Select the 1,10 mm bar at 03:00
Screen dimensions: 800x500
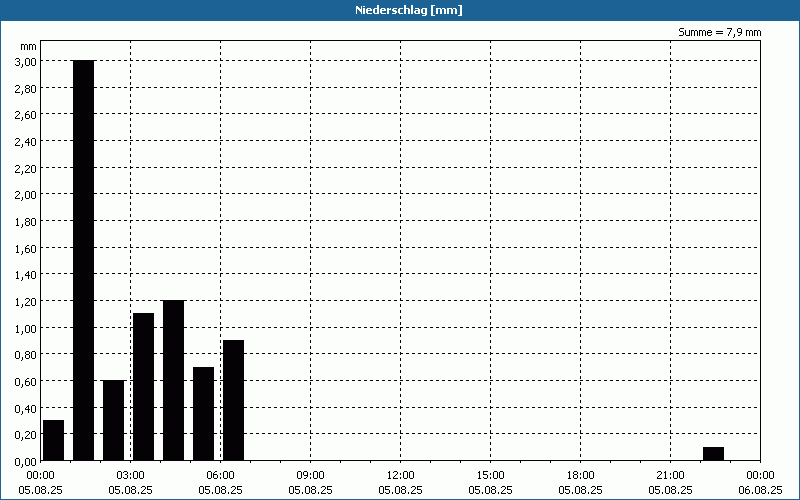click(x=143, y=387)
